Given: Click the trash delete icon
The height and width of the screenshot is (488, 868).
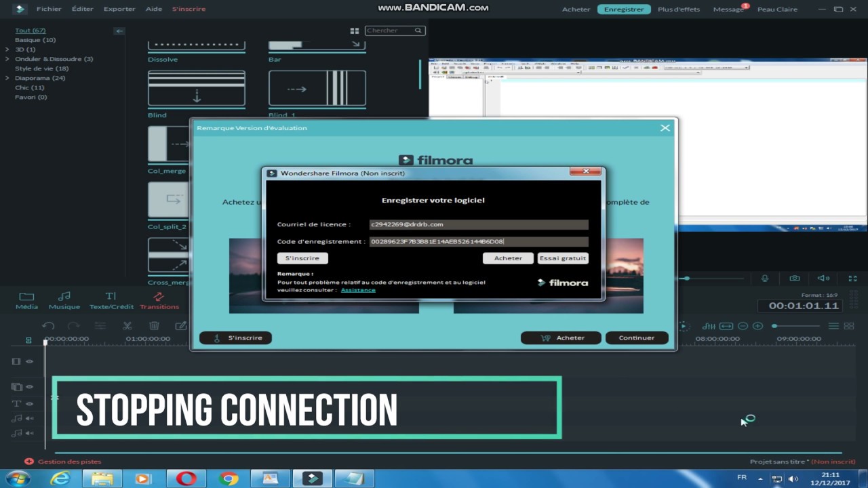Looking at the screenshot, I should [x=154, y=326].
